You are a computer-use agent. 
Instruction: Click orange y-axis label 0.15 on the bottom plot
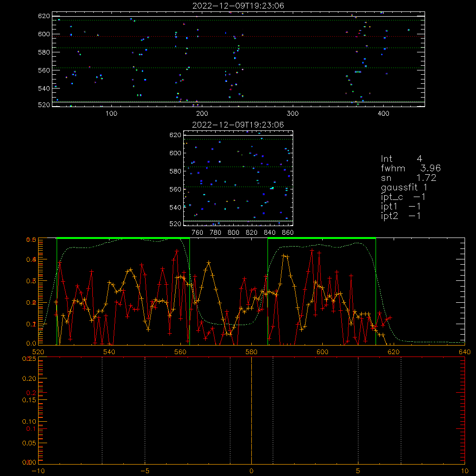[x=29, y=400]
